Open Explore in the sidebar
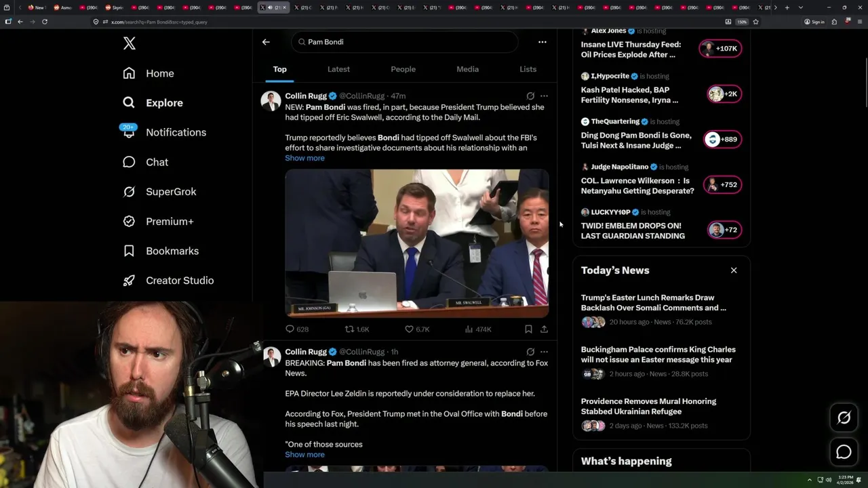The image size is (868, 488). click(153, 103)
